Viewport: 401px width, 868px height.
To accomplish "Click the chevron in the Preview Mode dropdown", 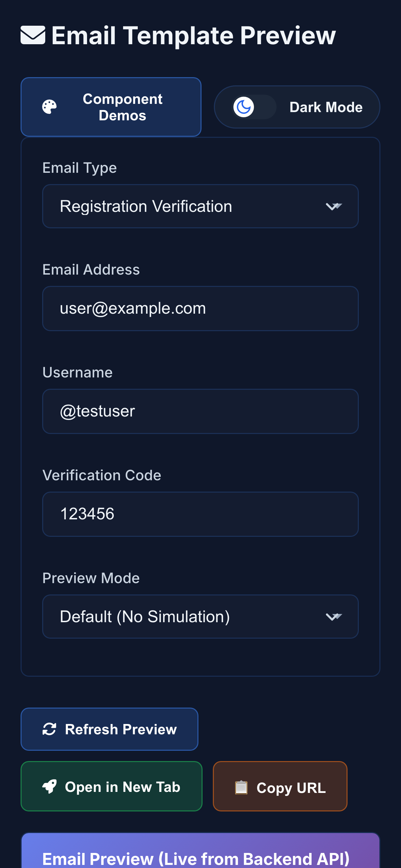I will click(334, 616).
